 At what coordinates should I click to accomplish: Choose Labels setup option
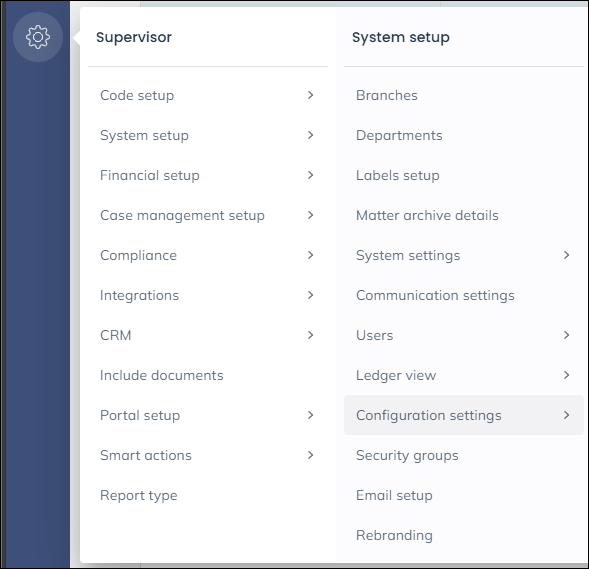coord(397,175)
